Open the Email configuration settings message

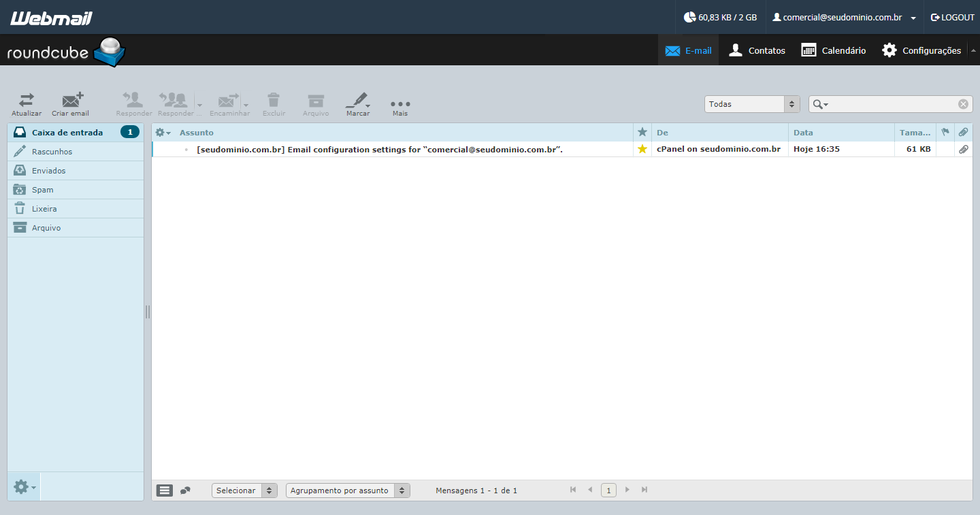380,149
